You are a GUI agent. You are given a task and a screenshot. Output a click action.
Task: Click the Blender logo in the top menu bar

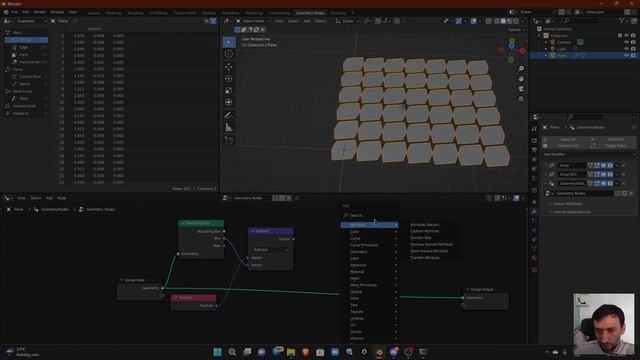[6, 12]
